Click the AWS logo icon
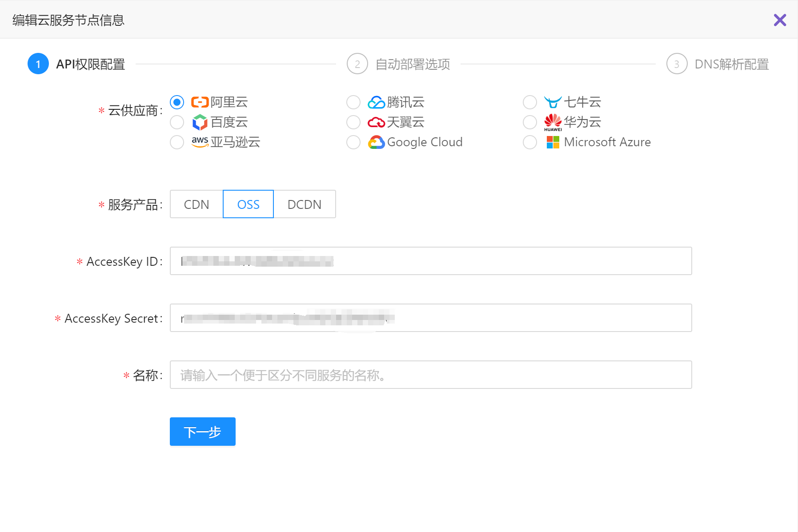 click(x=200, y=142)
